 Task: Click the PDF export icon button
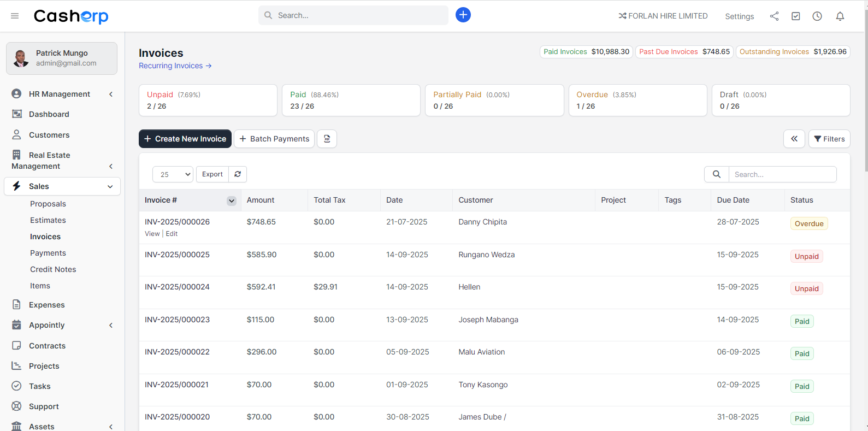coord(327,139)
